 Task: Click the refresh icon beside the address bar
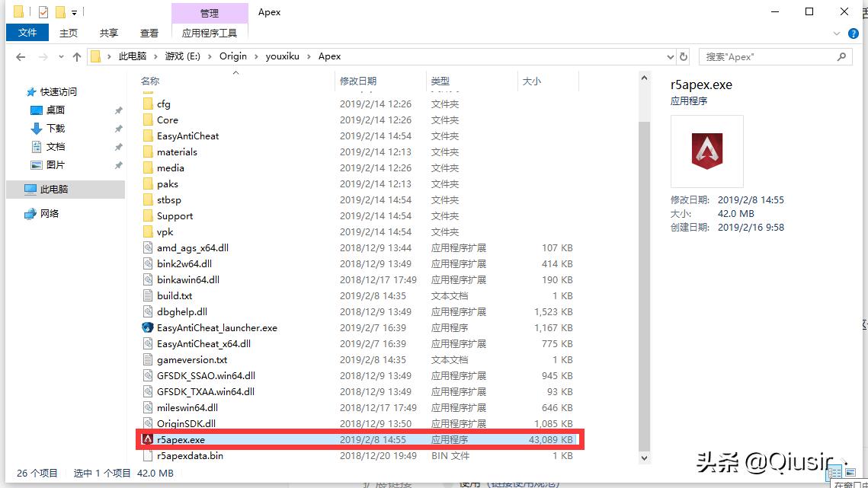(682, 56)
